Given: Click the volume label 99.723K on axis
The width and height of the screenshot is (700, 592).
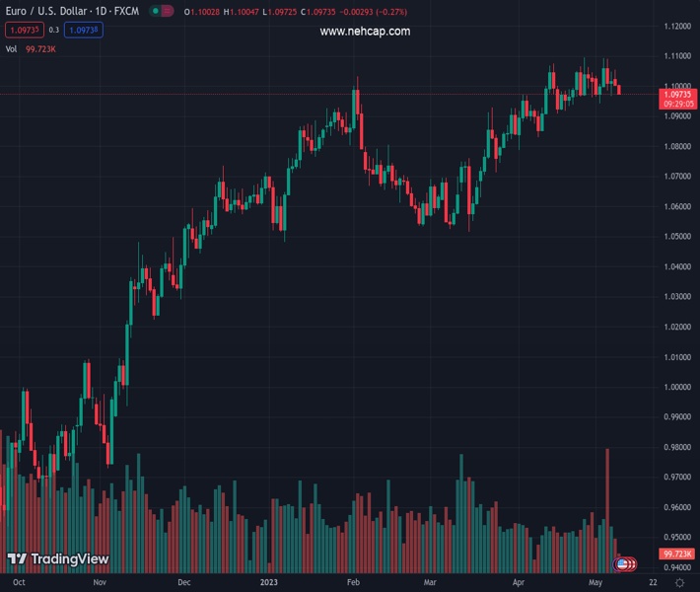Looking at the screenshot, I should click(676, 554).
